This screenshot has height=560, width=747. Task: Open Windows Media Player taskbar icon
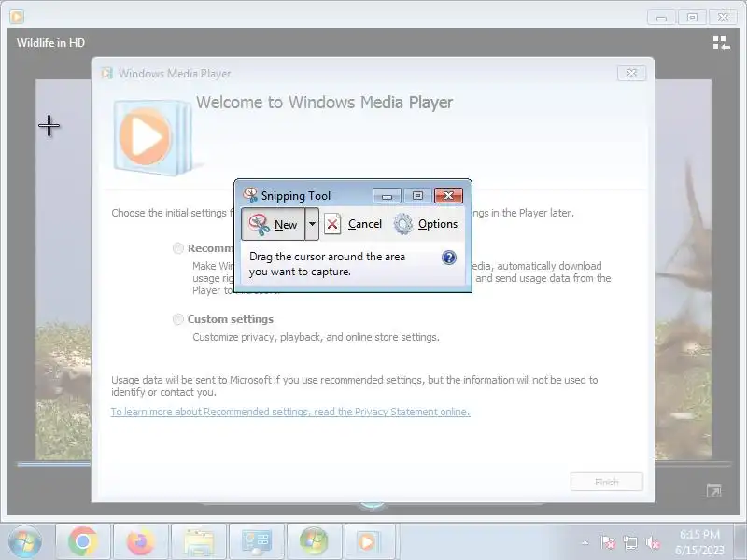pos(368,541)
